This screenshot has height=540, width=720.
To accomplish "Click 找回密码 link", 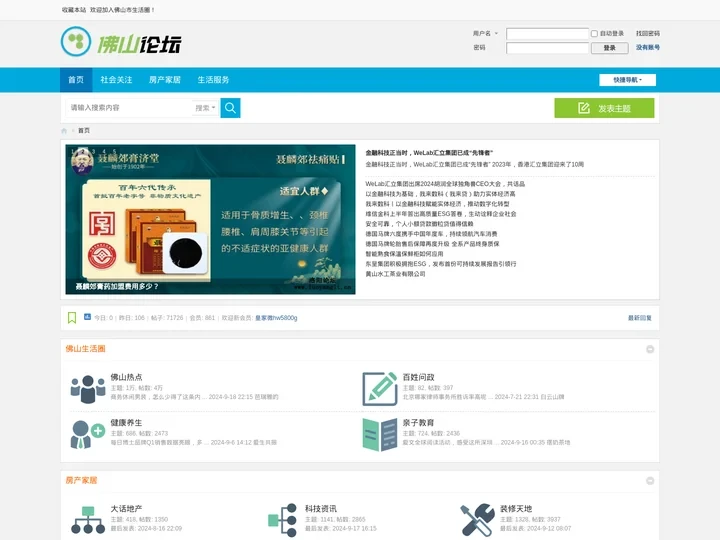I will (647, 34).
